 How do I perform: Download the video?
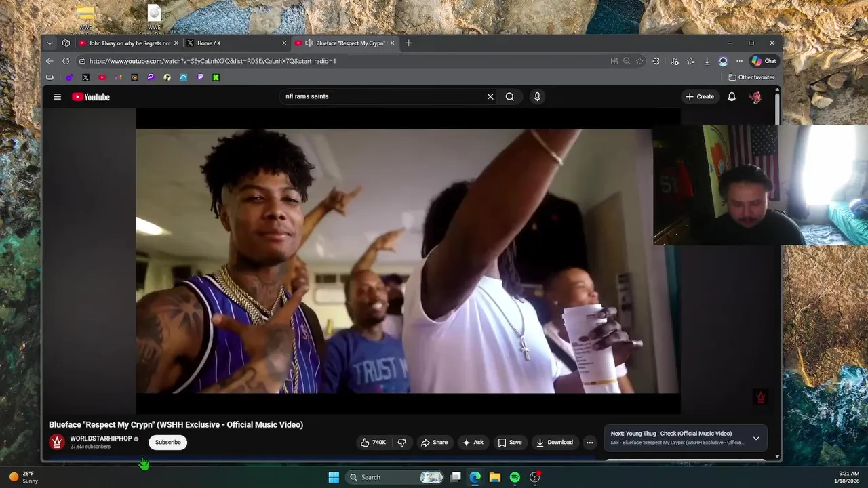[555, 442]
